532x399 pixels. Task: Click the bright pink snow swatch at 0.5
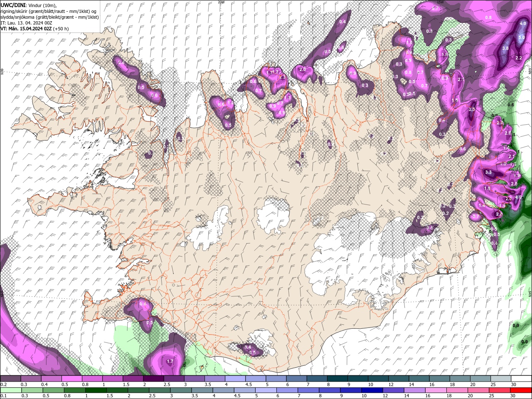coord(71,379)
